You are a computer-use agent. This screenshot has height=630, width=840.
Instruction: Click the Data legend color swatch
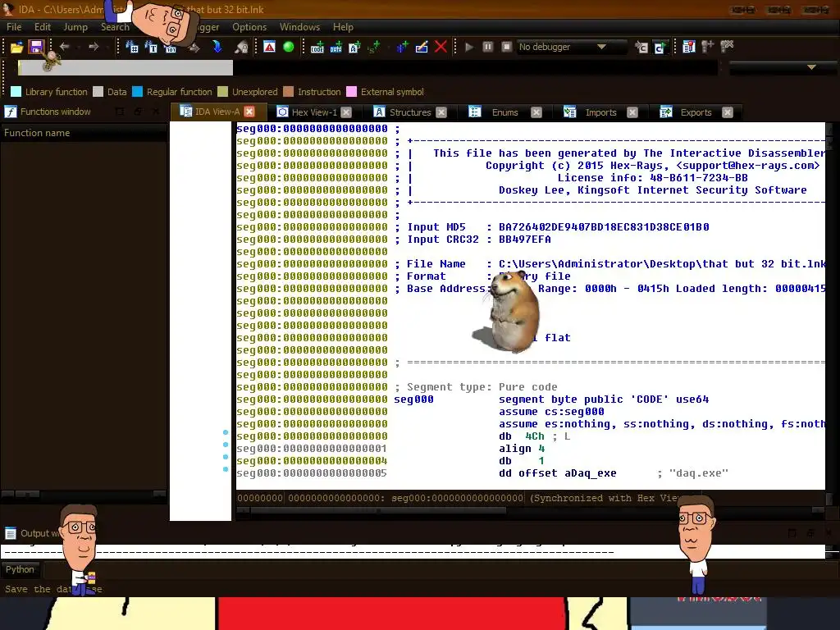pos(98,92)
